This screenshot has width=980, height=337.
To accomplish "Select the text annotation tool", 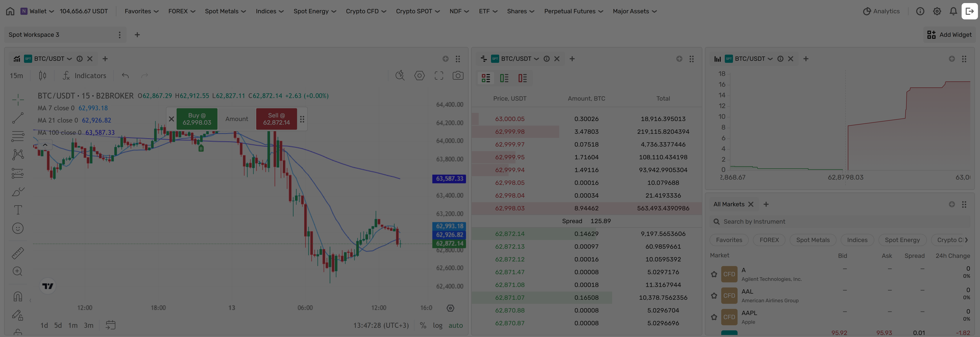I will tap(18, 210).
